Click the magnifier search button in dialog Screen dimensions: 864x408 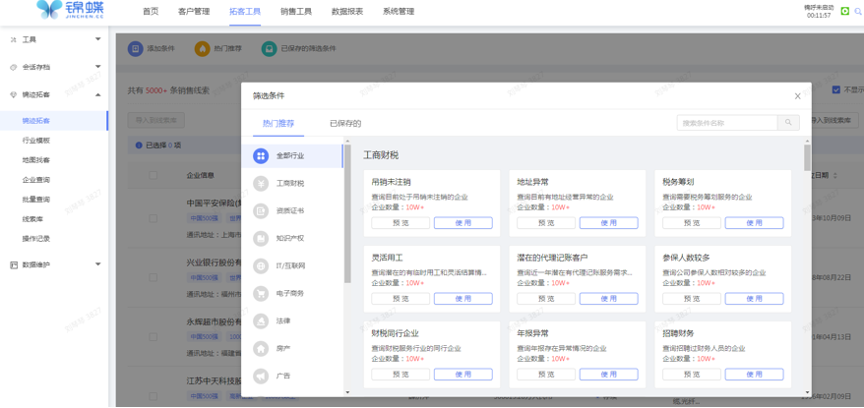coord(789,123)
